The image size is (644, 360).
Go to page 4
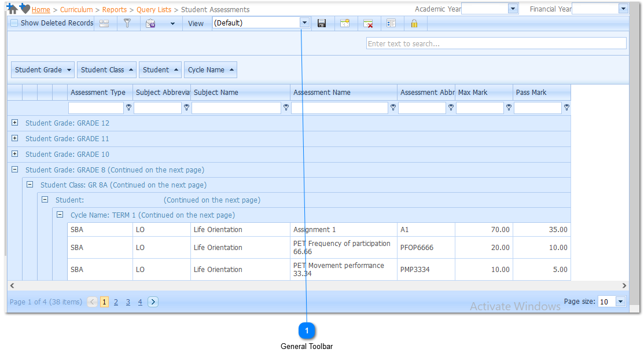click(140, 302)
